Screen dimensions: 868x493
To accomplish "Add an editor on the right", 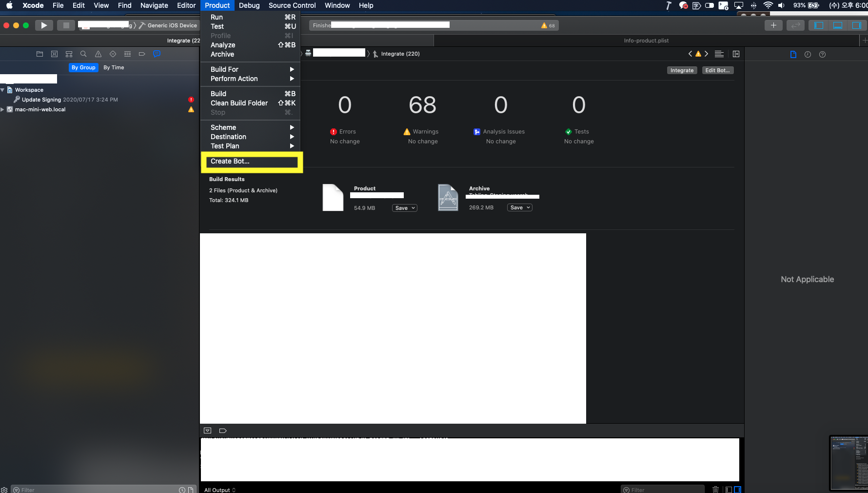I will click(x=736, y=54).
